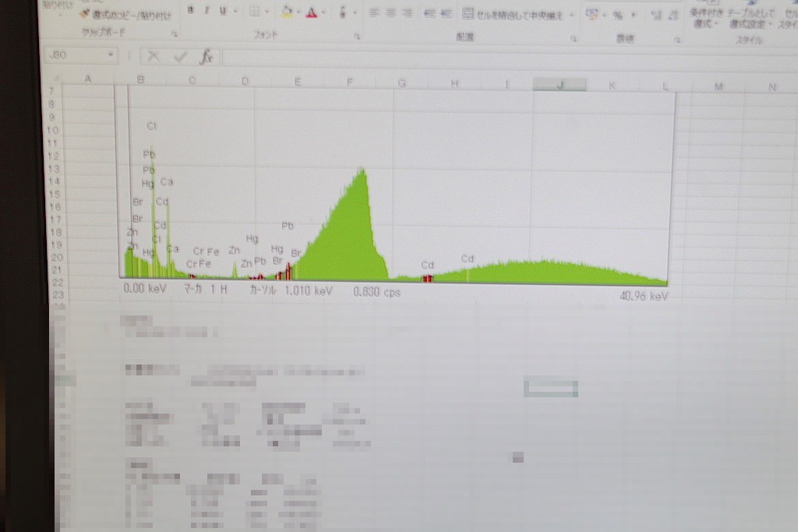Viewport: 798px width, 532px height.
Task: Click the phonetic guide (furigana) icon
Action: point(343,12)
